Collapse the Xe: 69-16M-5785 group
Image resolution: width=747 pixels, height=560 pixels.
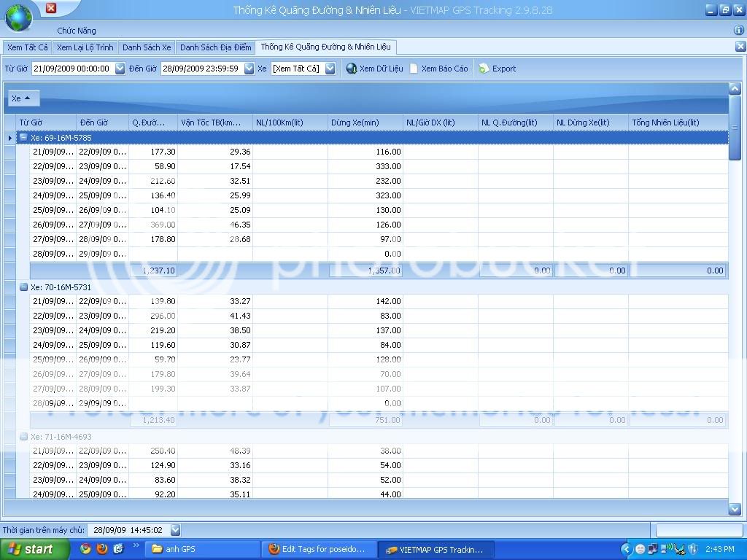[x=23, y=138]
